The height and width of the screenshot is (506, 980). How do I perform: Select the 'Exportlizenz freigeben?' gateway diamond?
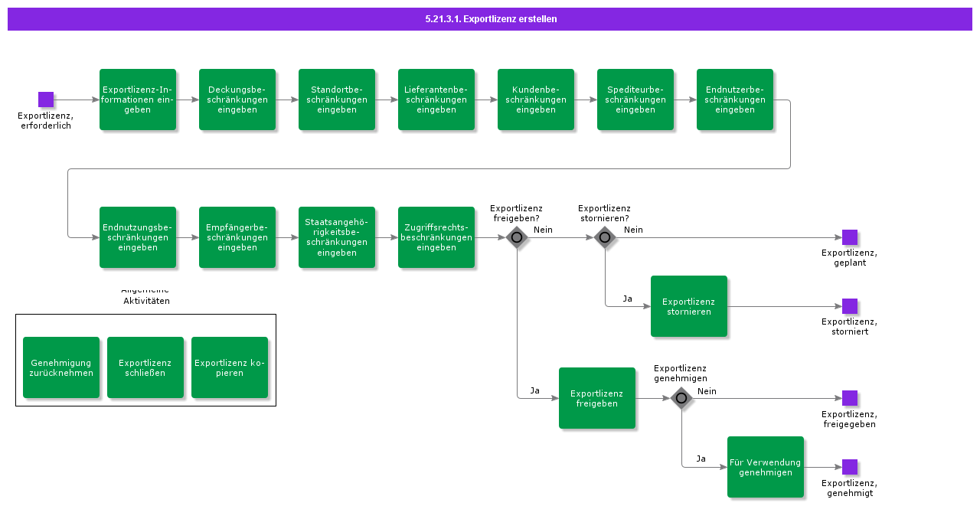[x=517, y=237]
